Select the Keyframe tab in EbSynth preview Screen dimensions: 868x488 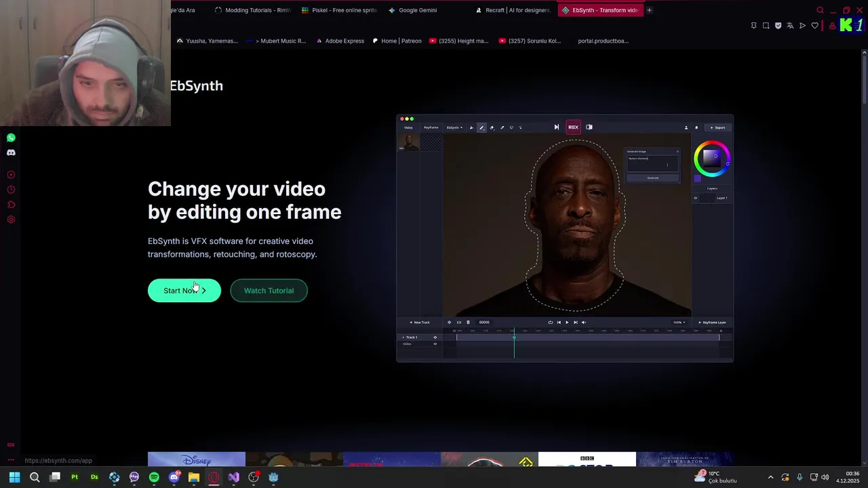point(431,127)
